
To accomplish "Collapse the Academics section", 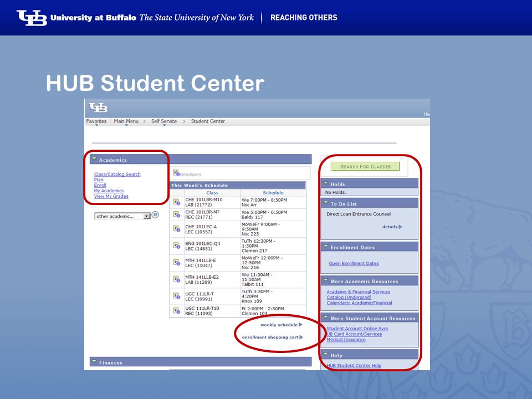I will [94, 159].
